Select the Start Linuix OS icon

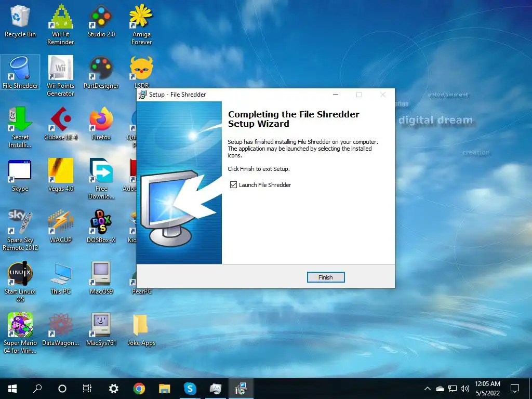(20, 282)
